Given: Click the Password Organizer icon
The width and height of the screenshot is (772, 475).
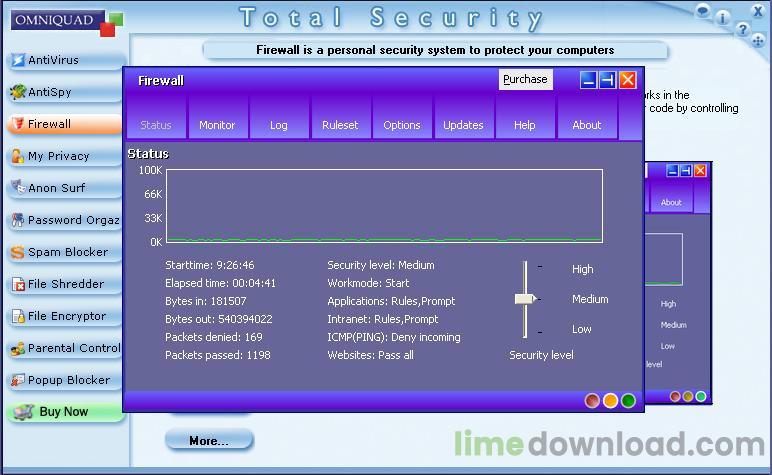Looking at the screenshot, I should pyautogui.click(x=18, y=220).
